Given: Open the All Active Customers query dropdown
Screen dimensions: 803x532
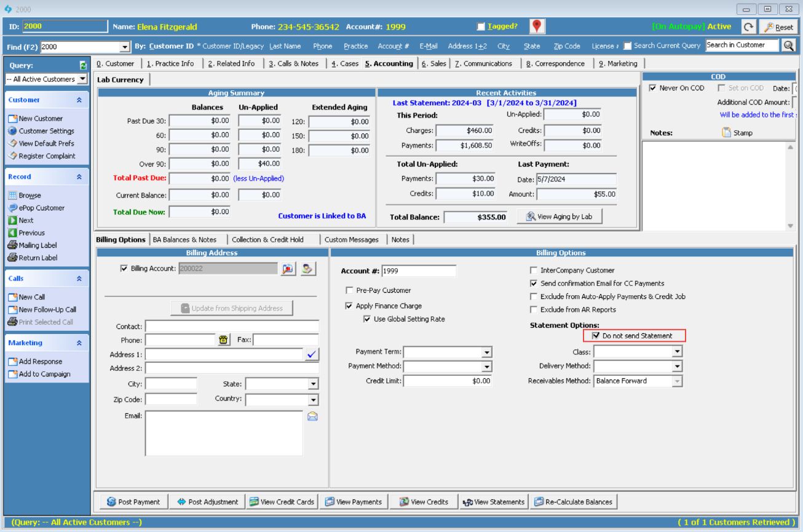Looking at the screenshot, I should tap(82, 79).
